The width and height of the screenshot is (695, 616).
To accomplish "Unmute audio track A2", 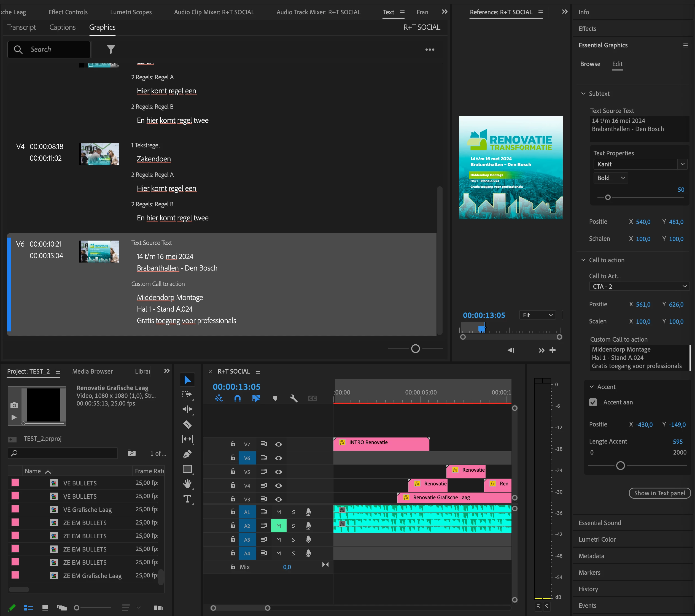I will (x=279, y=526).
